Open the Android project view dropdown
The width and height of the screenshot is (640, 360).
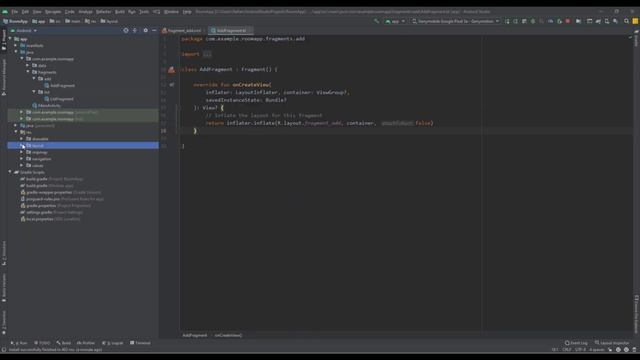coord(24,31)
